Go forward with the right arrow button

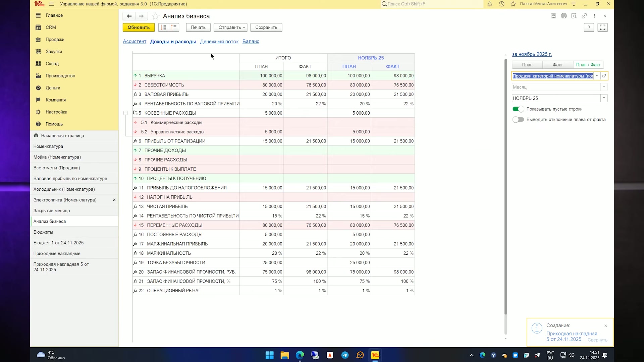(x=141, y=16)
